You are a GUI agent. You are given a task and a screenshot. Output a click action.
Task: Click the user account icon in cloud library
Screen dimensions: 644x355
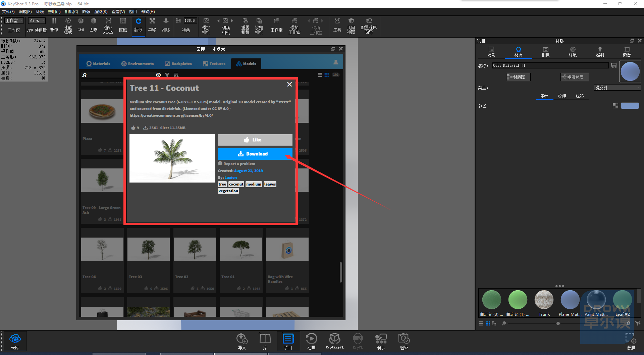336,62
